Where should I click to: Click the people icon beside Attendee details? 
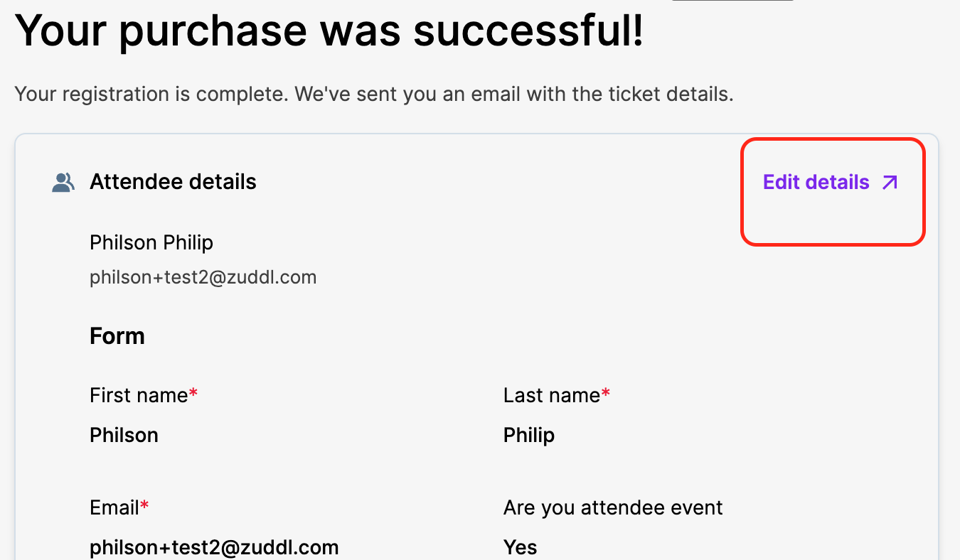point(63,183)
